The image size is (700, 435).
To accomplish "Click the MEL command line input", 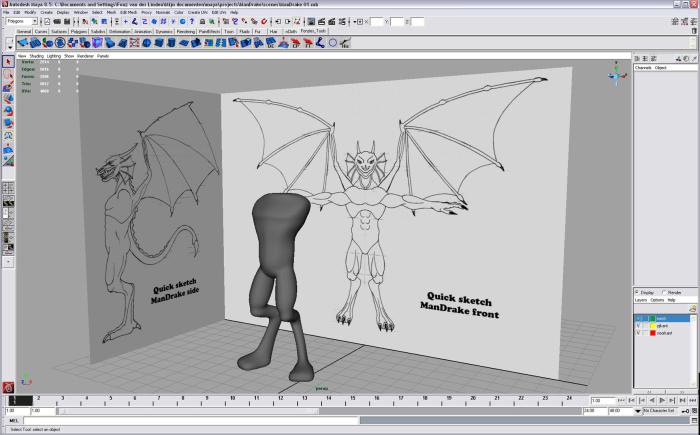I will [x=191, y=420].
